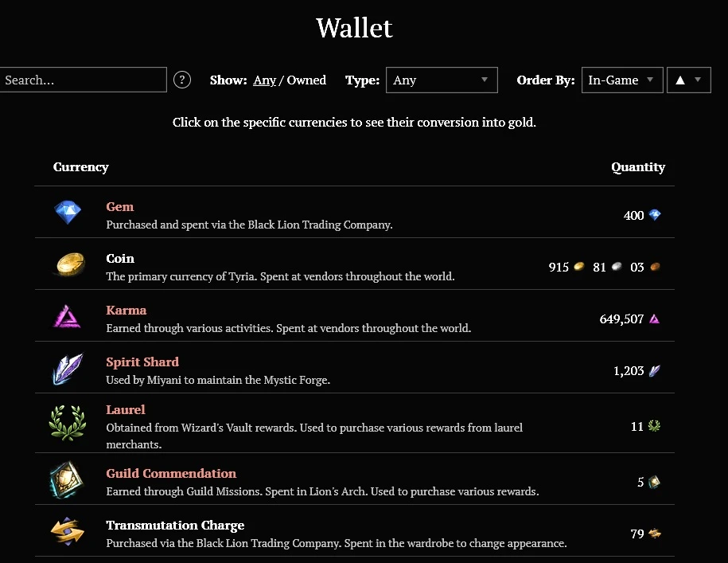Click the Transmutation Charge arrows icon

pos(68,532)
